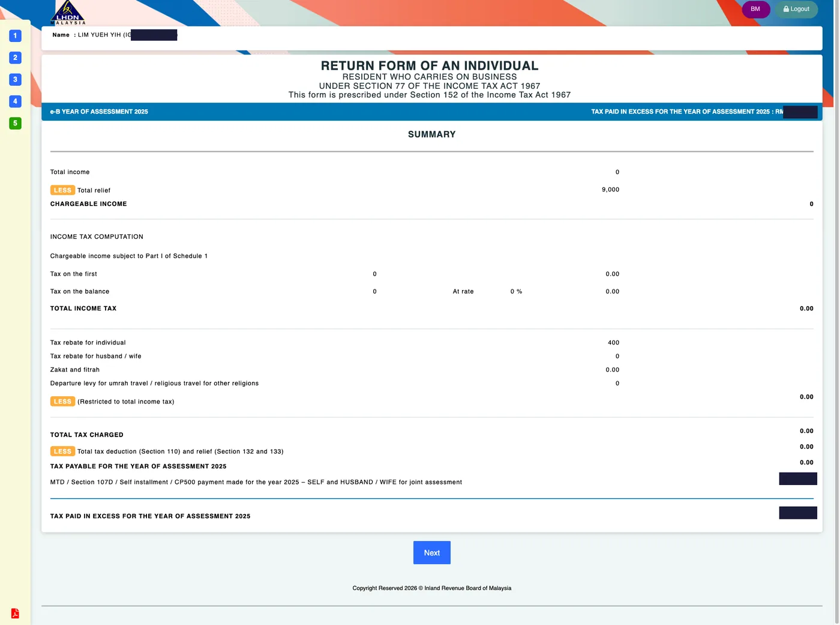The width and height of the screenshot is (840, 625).
Task: Go to step 2 in the sidebar
Action: click(x=16, y=58)
